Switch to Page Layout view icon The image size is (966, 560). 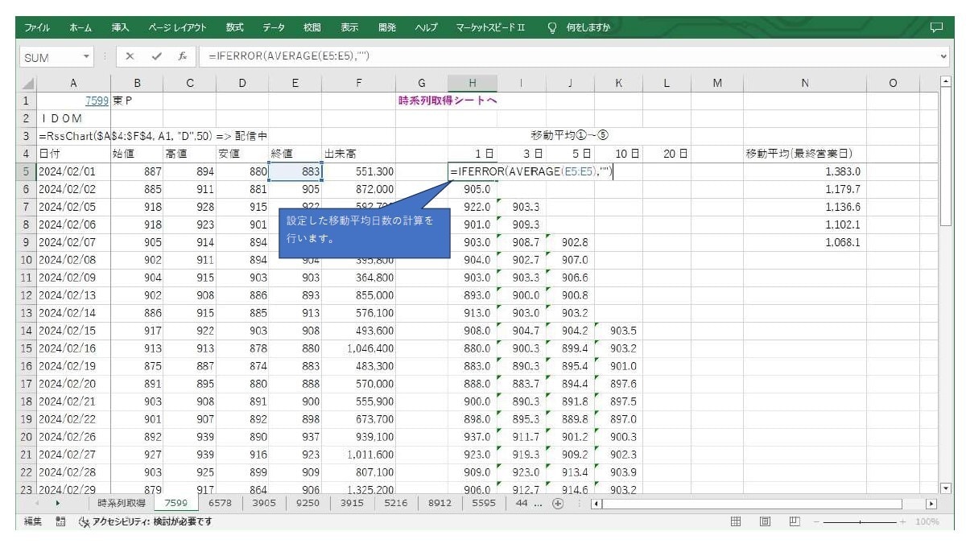tap(765, 521)
